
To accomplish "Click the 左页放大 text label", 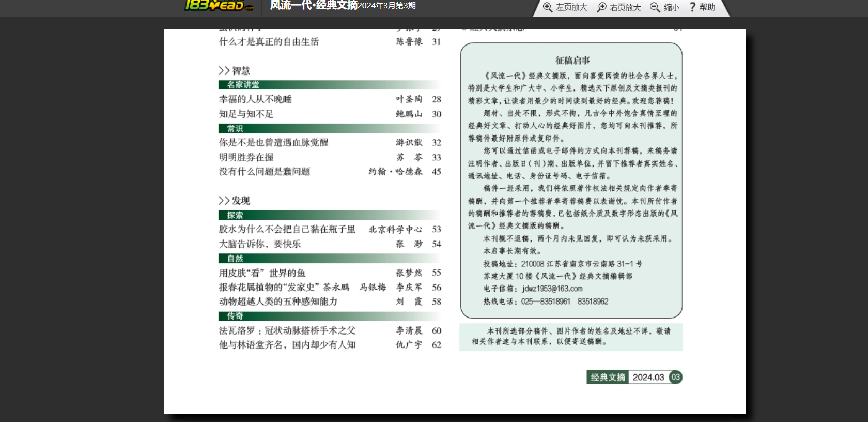I will coord(571,7).
